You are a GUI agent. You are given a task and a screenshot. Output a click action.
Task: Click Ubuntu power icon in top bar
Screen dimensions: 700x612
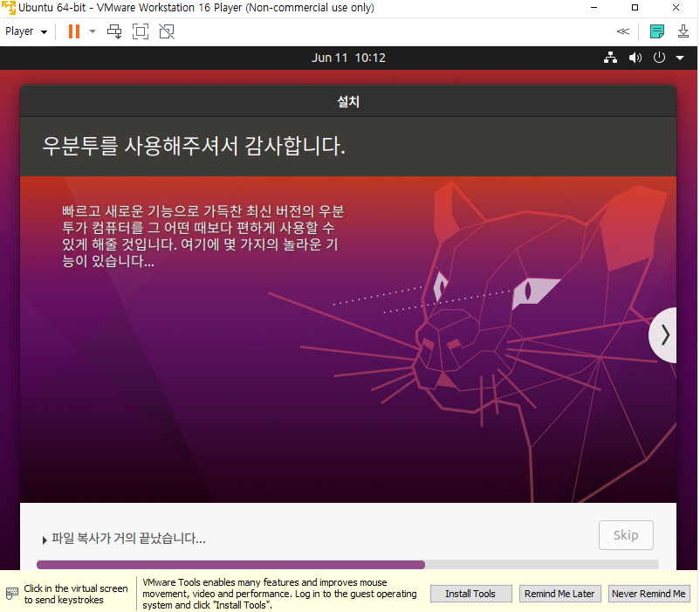(x=659, y=58)
